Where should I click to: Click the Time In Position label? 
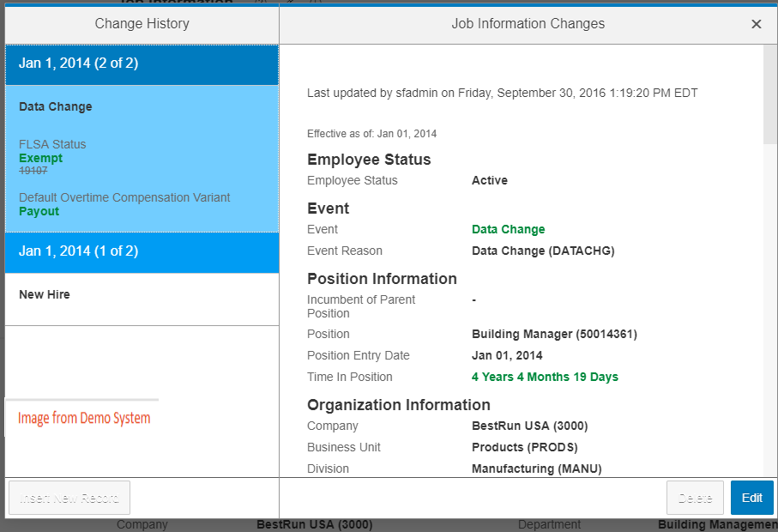coord(349,378)
